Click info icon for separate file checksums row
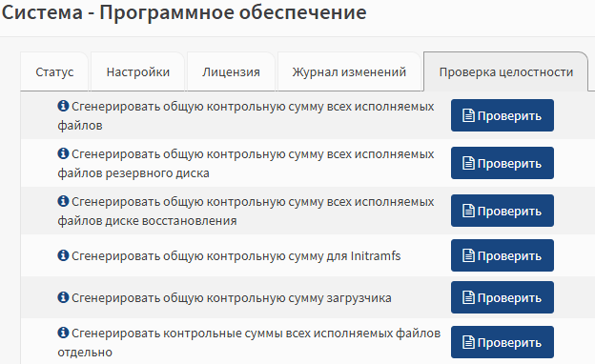 click(63, 333)
